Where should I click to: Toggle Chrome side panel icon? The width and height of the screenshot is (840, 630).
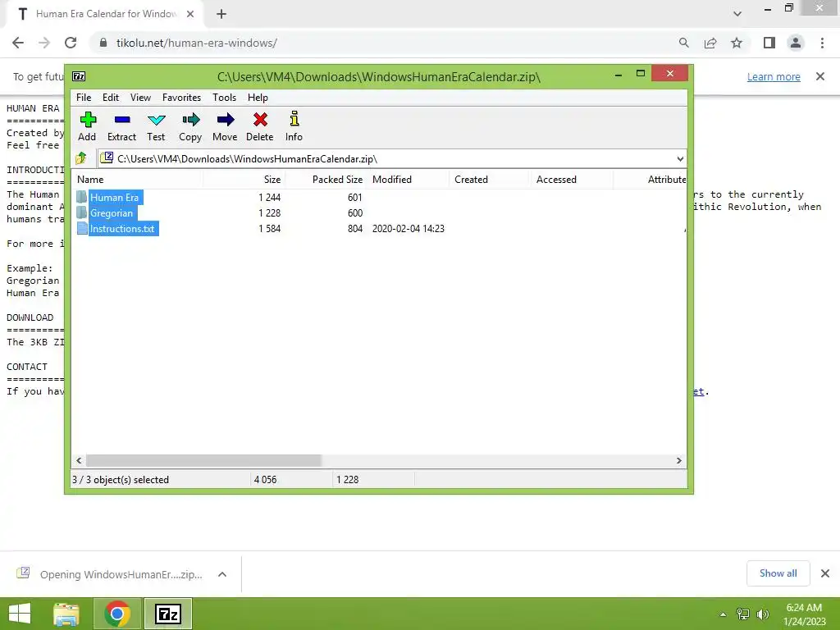point(769,43)
